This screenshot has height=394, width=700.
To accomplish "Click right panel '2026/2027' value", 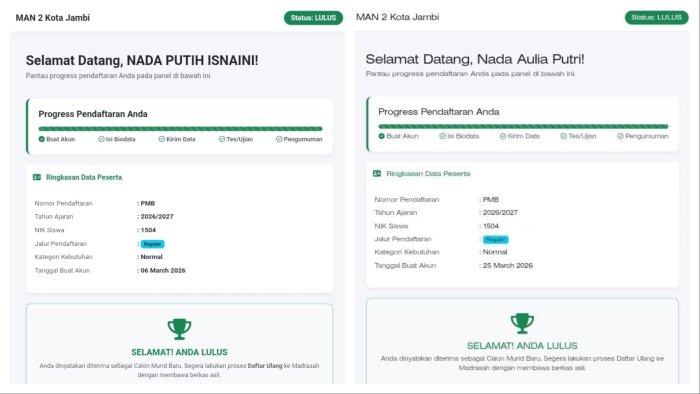I will (x=500, y=213).
